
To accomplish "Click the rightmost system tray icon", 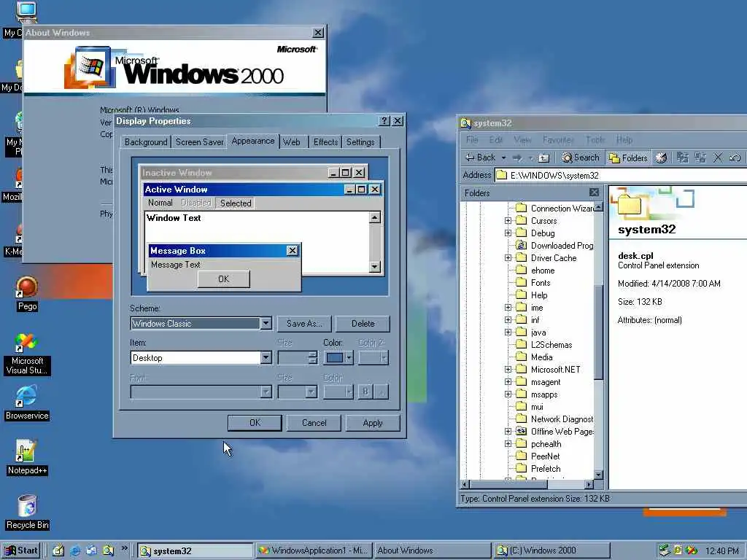I will [692, 551].
